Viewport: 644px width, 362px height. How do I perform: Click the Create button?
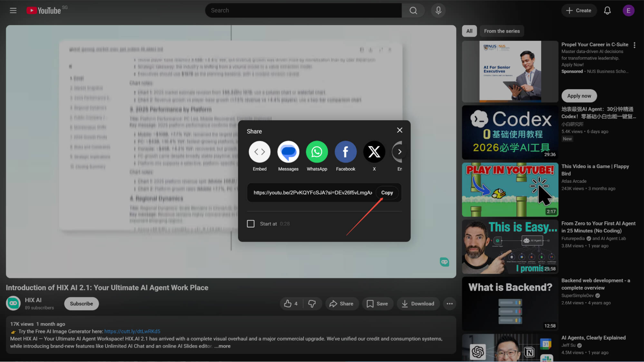pyautogui.click(x=579, y=11)
